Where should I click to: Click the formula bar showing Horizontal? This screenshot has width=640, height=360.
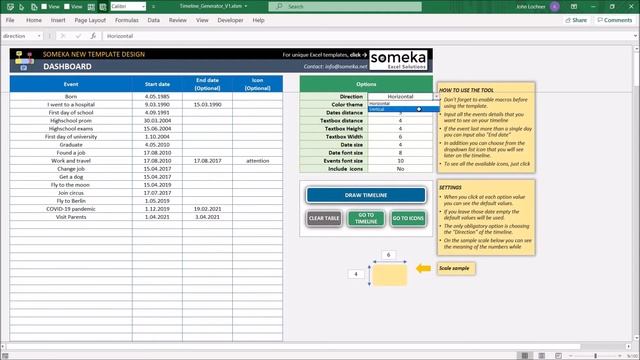click(367, 36)
